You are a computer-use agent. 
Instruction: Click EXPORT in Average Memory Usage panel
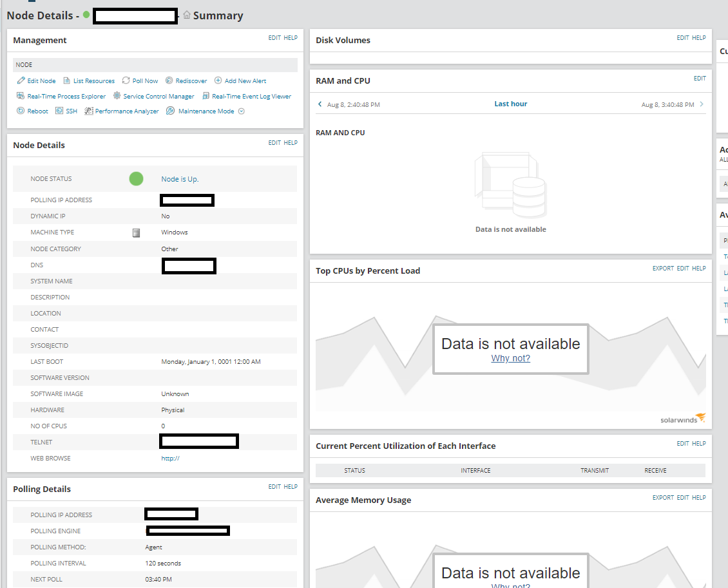(663, 497)
